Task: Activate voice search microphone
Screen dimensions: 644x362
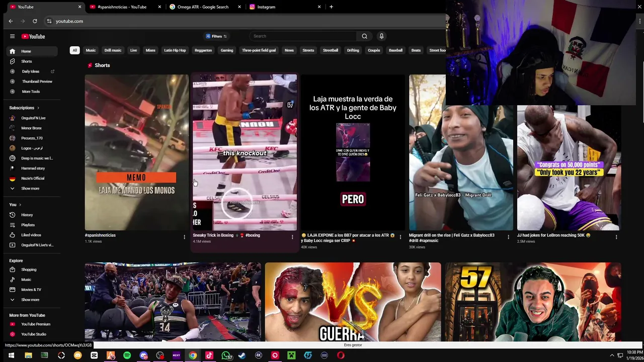Action: (381, 36)
